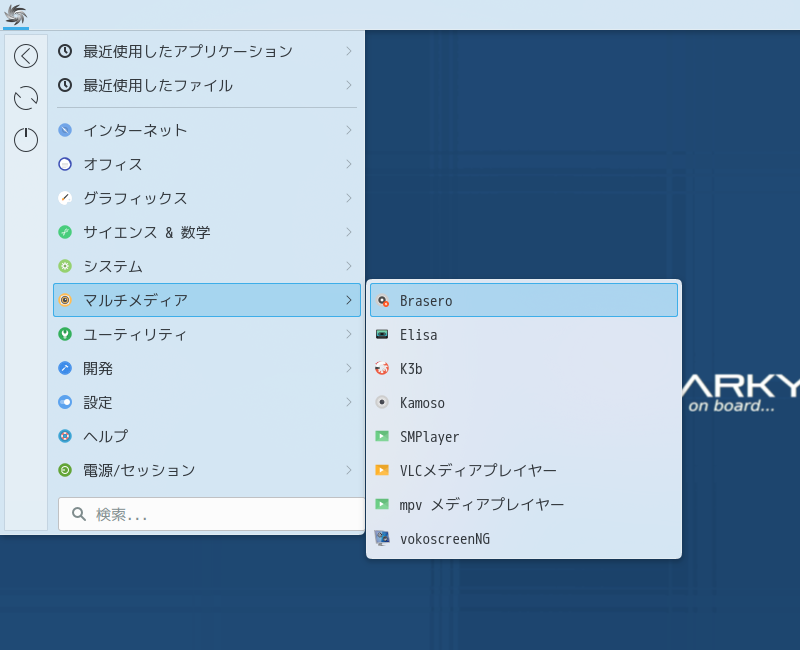Click the マルチメディア orange disc icon

coord(65,300)
